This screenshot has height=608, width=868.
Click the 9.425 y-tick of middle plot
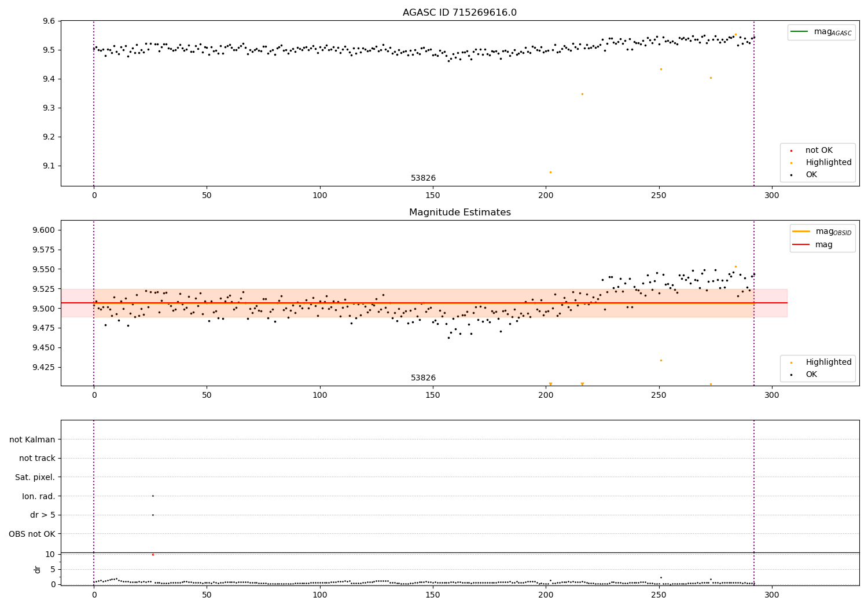[x=45, y=368]
